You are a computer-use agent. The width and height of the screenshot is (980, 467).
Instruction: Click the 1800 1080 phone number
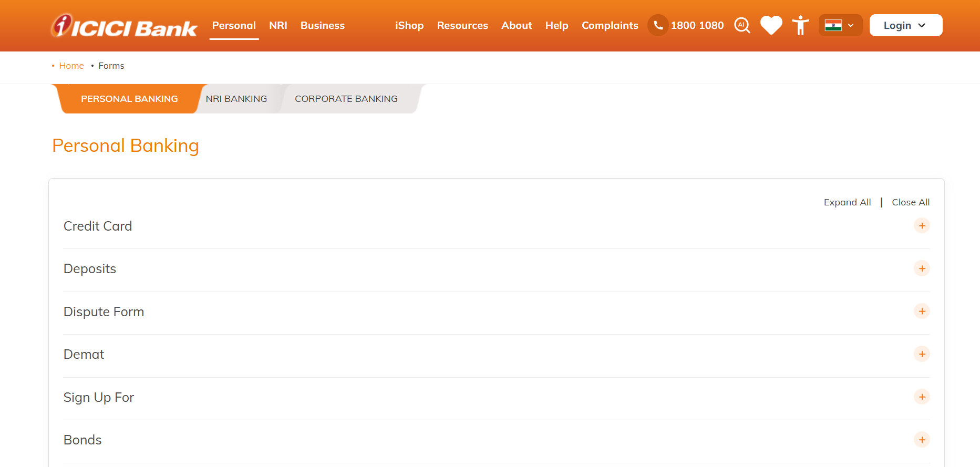[x=697, y=25]
